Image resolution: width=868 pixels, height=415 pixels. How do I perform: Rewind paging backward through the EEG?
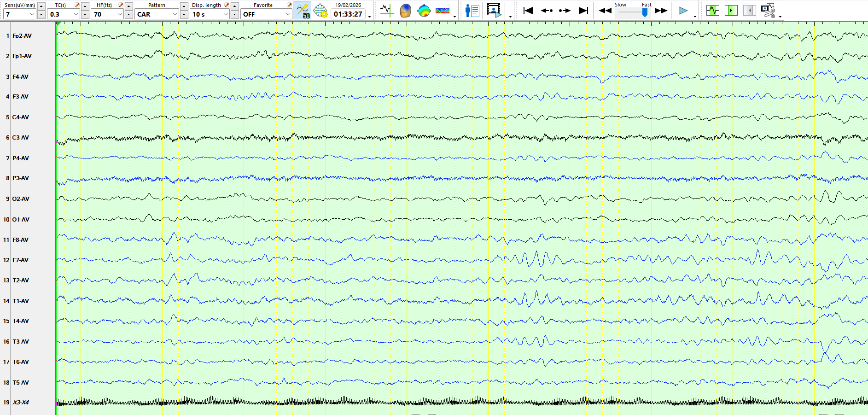tap(605, 10)
